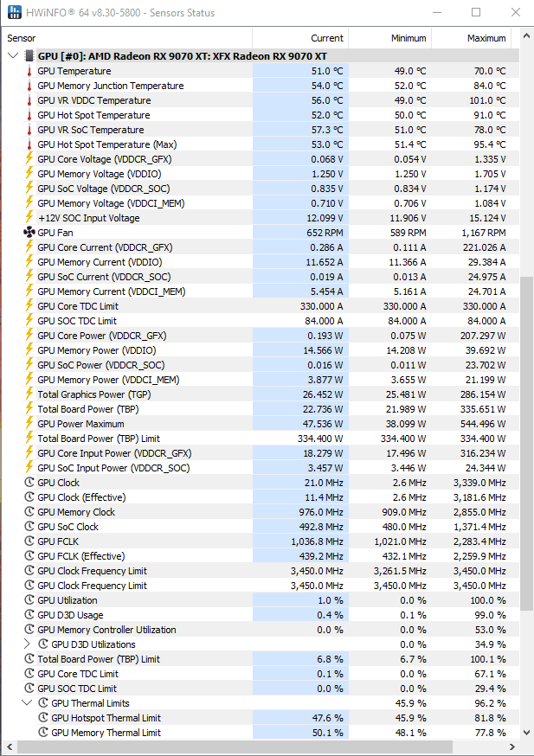Click the Minimum column header

pos(389,38)
